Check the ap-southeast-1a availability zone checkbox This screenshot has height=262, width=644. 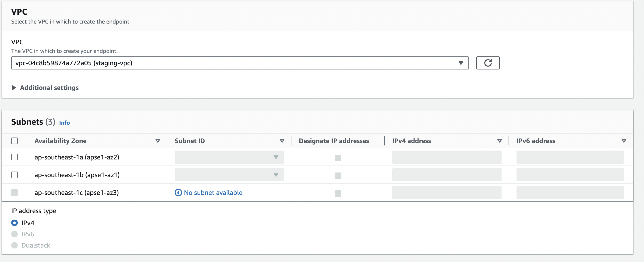point(14,157)
